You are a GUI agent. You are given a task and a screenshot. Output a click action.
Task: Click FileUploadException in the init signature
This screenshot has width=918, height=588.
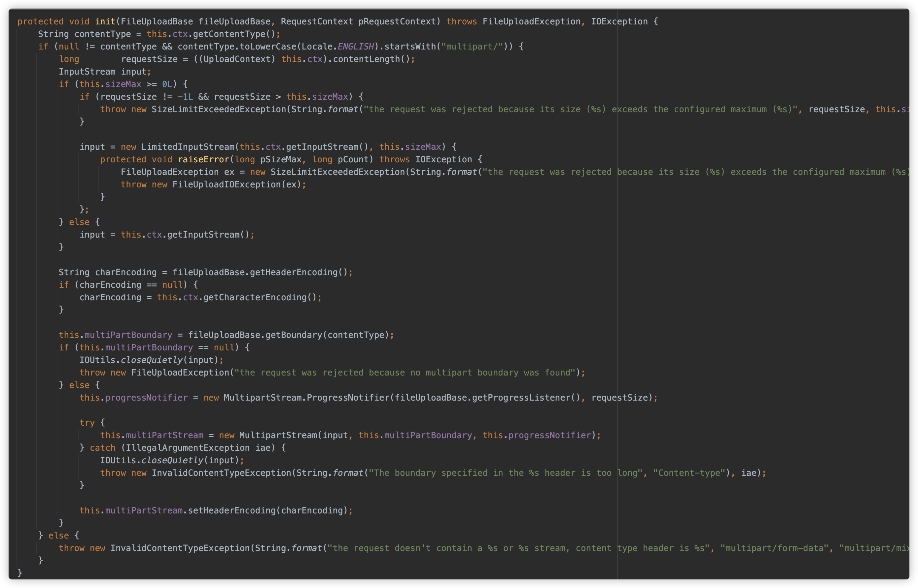531,21
